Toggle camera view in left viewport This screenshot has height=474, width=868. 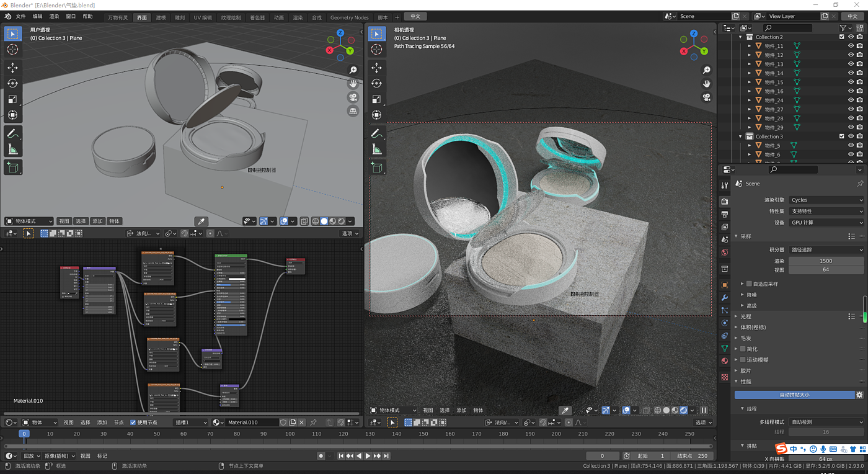353,97
